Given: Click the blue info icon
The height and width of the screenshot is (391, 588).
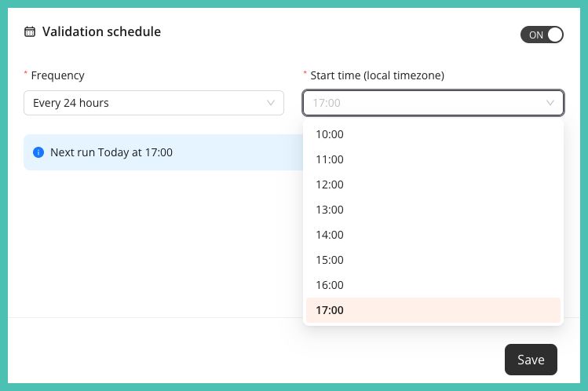Looking at the screenshot, I should (x=38, y=152).
